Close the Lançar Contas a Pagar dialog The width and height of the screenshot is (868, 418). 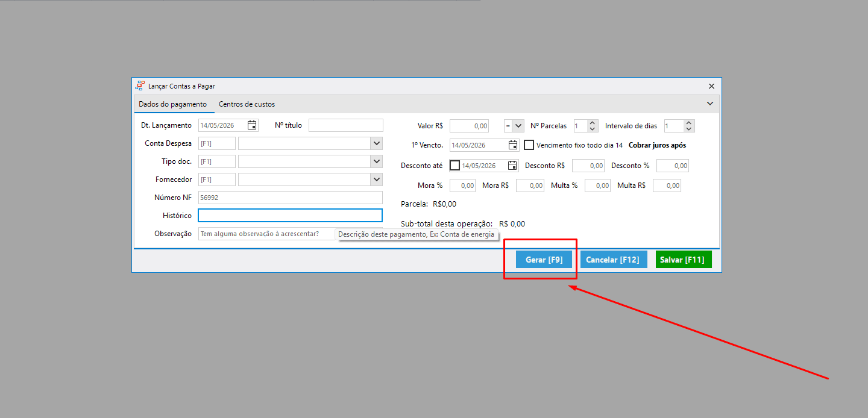pos(711,86)
